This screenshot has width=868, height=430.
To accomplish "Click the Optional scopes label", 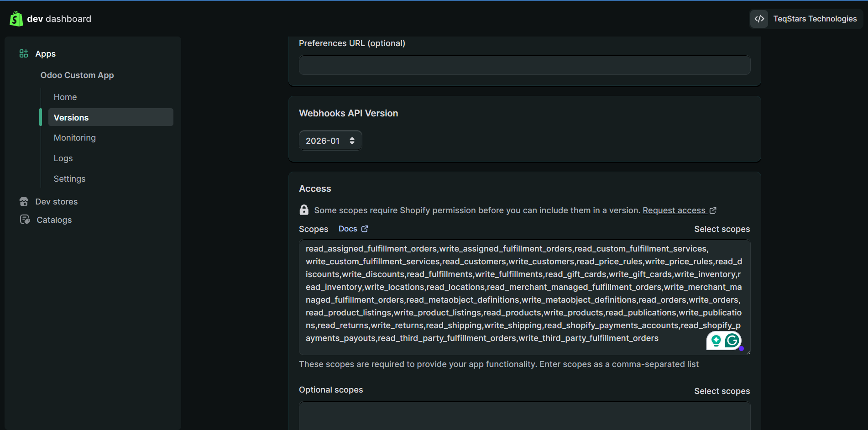I will click(x=331, y=389).
